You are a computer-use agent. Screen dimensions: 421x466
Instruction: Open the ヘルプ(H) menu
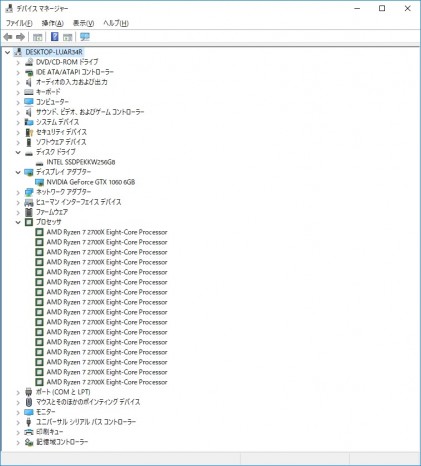[116, 23]
